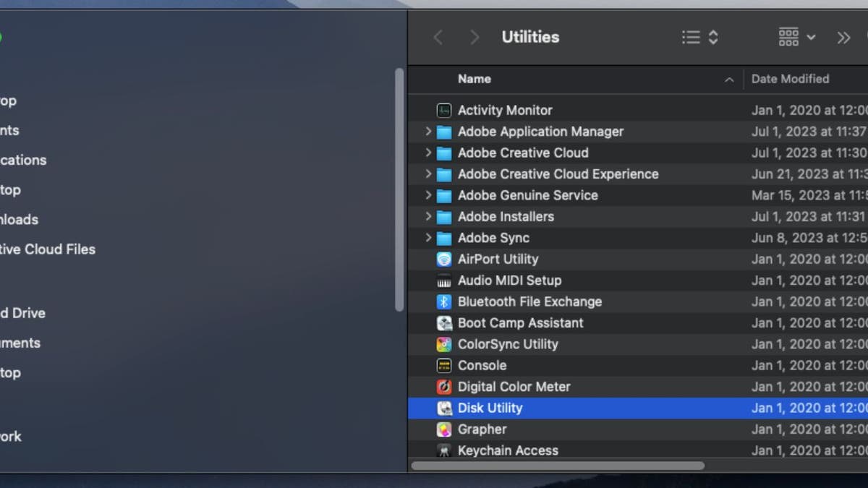Click the Bluetooth File Exchange icon
868x488 pixels.
tap(444, 302)
